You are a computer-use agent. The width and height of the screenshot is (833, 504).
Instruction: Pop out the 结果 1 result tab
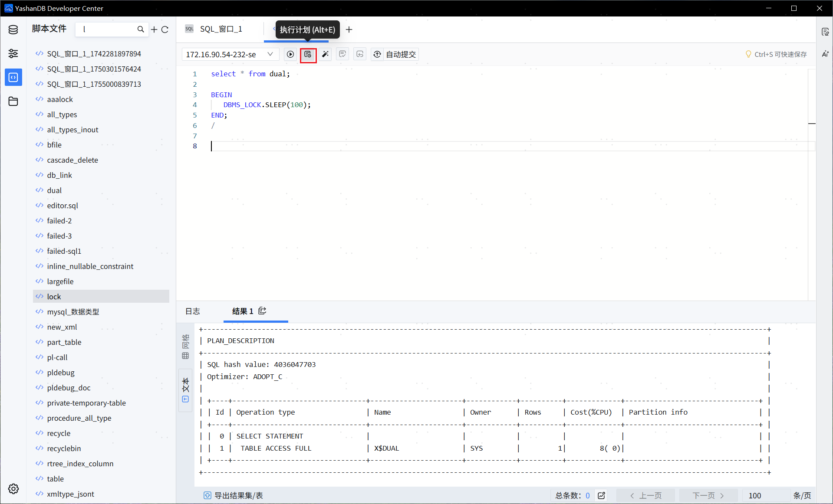tap(262, 311)
